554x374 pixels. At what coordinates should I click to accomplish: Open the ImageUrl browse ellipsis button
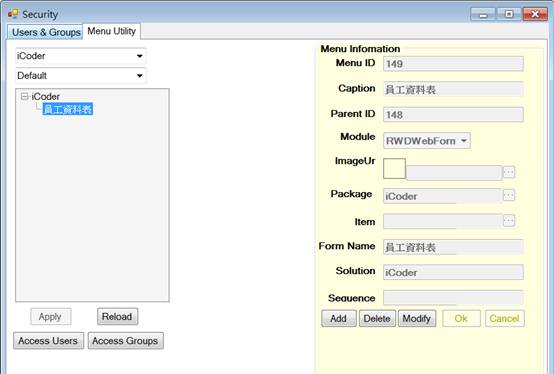[509, 172]
